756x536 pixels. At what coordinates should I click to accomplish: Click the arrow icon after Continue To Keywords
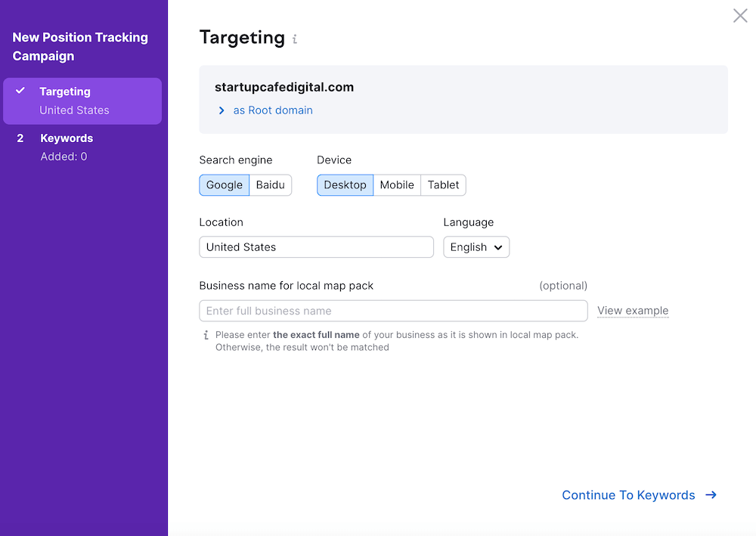[x=711, y=495]
